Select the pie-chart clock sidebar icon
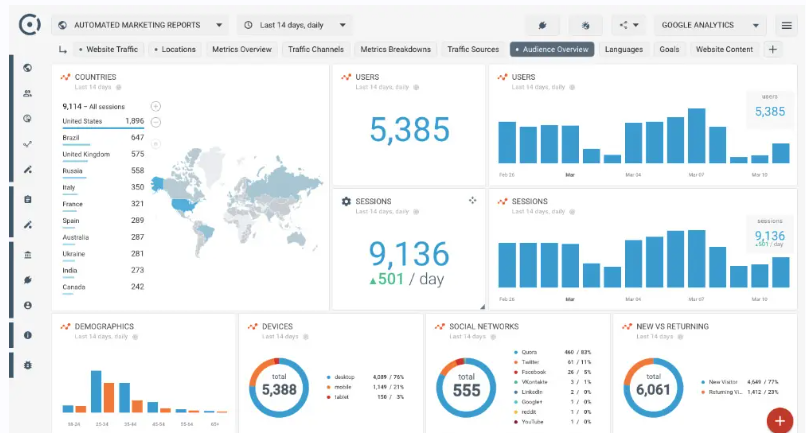 tap(28, 118)
